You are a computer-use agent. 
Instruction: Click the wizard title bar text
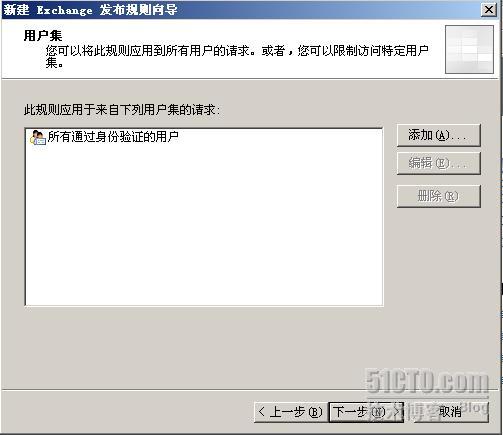click(91, 10)
